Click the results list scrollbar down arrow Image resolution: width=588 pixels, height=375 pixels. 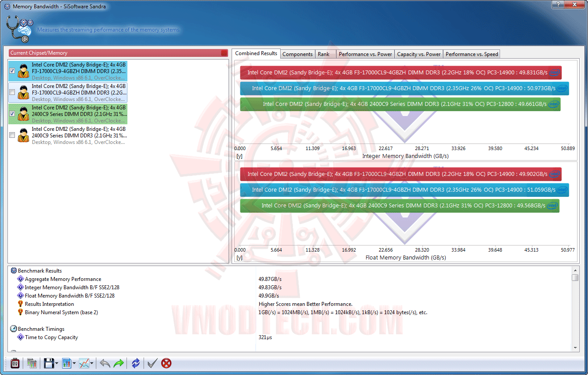pos(575,347)
